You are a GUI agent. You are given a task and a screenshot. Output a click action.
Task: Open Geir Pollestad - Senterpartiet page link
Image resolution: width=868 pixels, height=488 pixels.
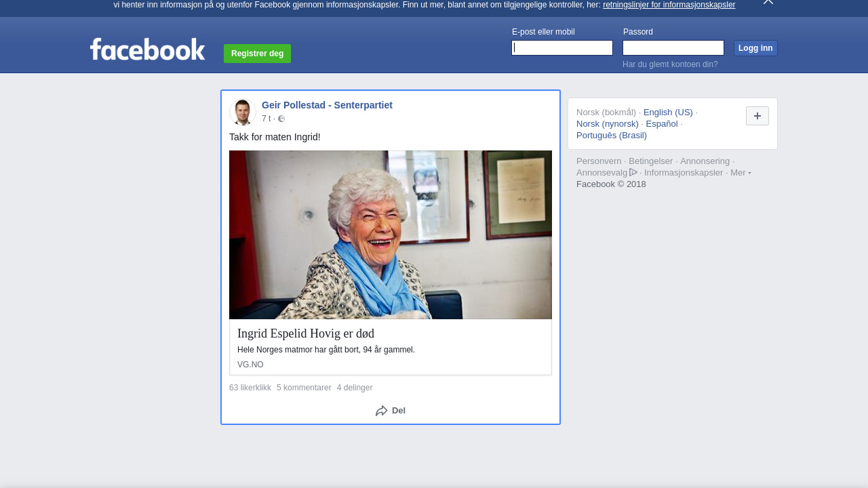tap(327, 105)
